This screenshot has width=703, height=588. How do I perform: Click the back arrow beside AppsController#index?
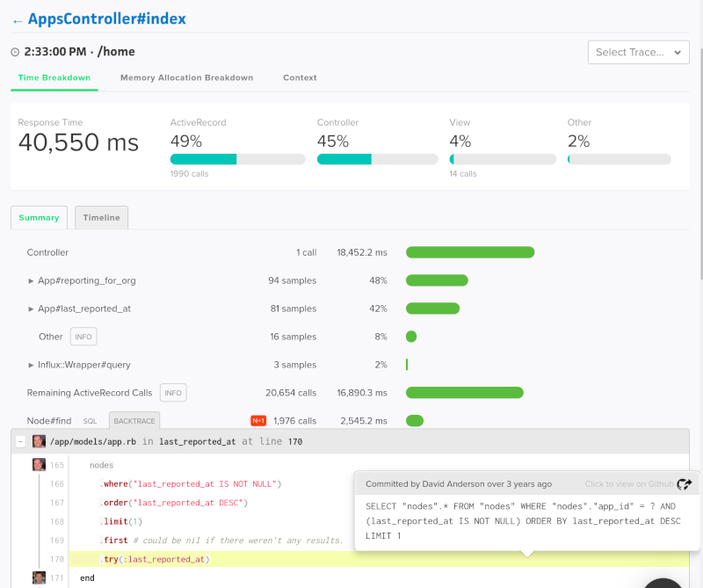(x=18, y=20)
